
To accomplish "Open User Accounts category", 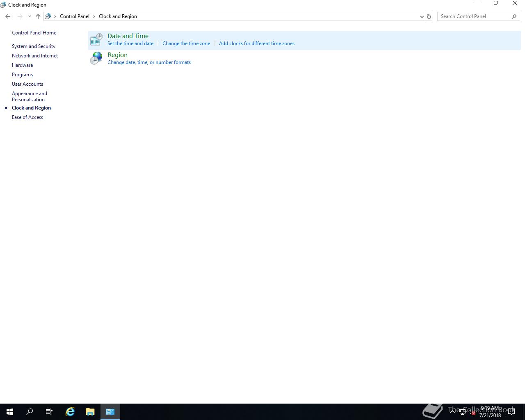I will point(27,84).
